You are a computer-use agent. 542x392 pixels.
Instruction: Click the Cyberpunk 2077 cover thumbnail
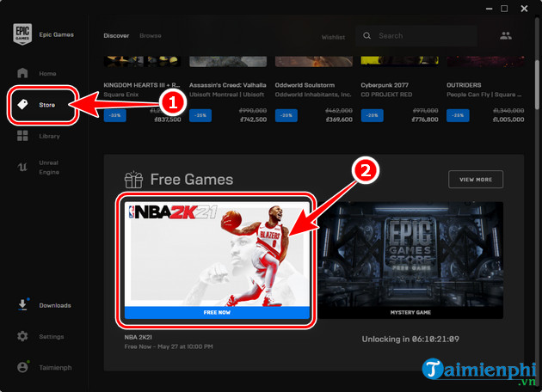coord(399,61)
